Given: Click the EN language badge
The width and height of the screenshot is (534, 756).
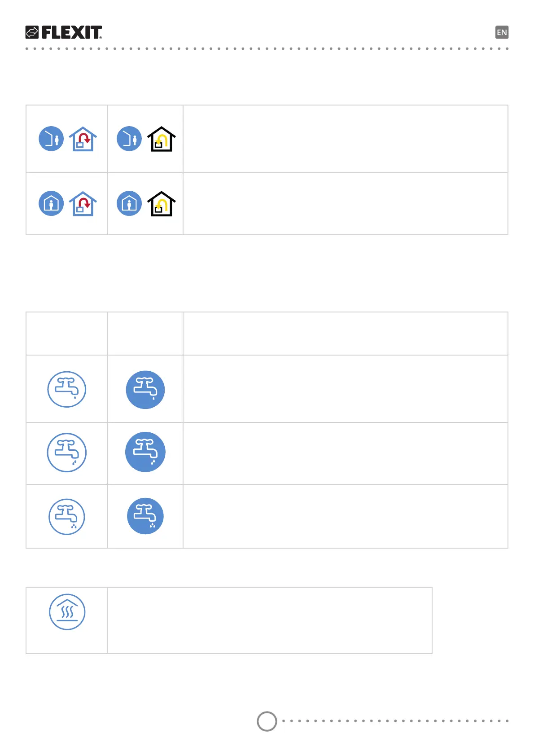Looking at the screenshot, I should point(502,32).
